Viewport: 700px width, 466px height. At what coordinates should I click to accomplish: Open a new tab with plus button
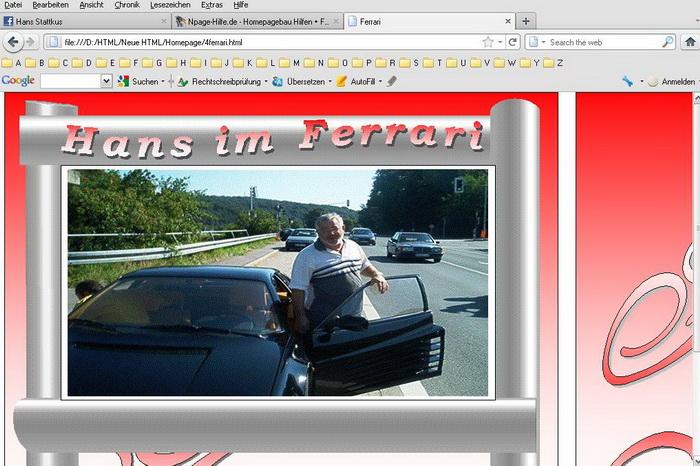(x=527, y=21)
